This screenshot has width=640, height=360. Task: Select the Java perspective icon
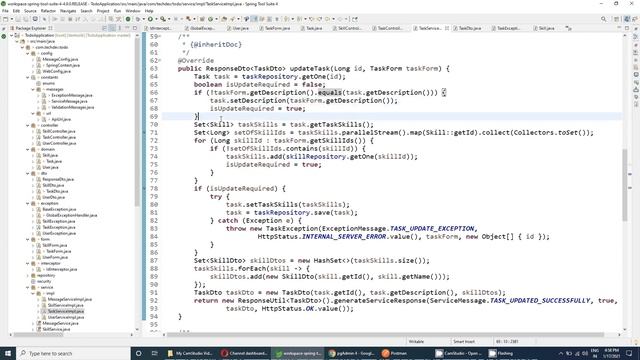coord(627,19)
